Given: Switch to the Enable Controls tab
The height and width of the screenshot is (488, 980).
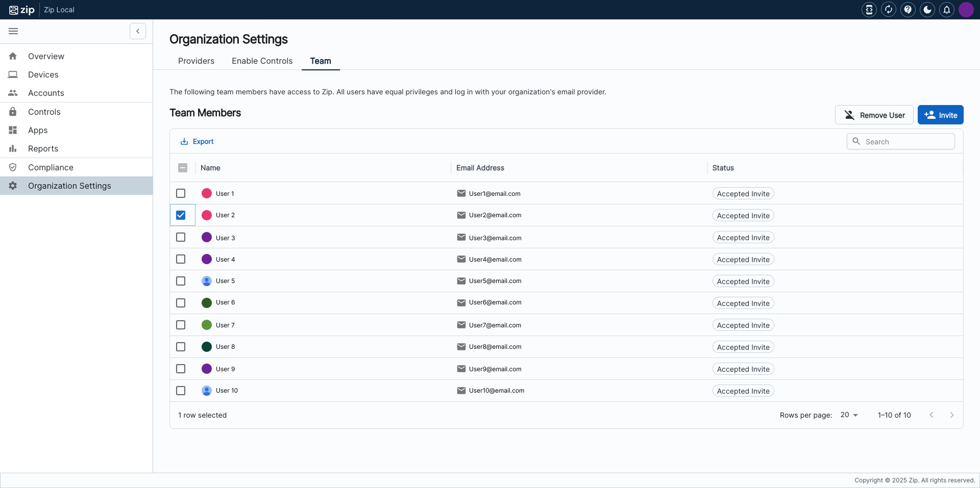Looking at the screenshot, I should click(x=262, y=61).
